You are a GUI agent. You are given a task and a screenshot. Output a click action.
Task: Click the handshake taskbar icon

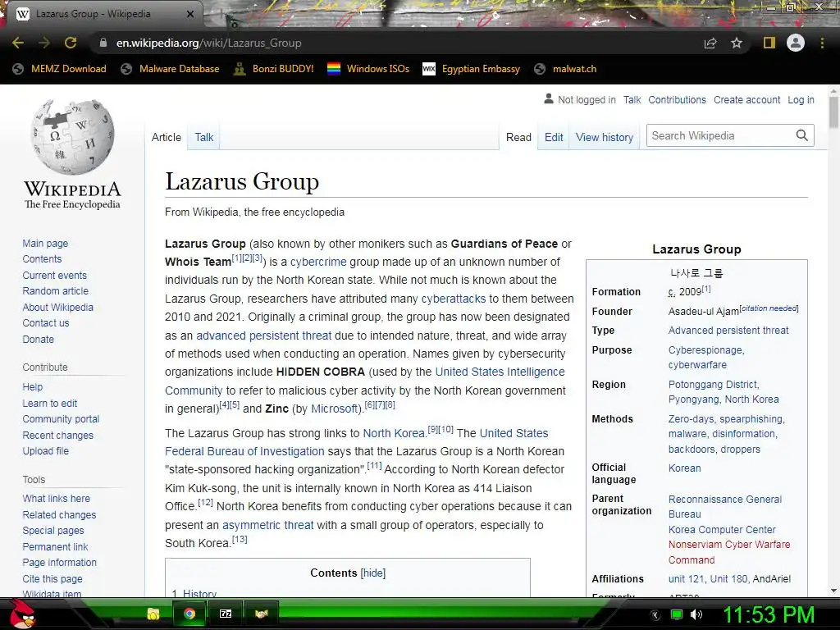[x=261, y=614]
